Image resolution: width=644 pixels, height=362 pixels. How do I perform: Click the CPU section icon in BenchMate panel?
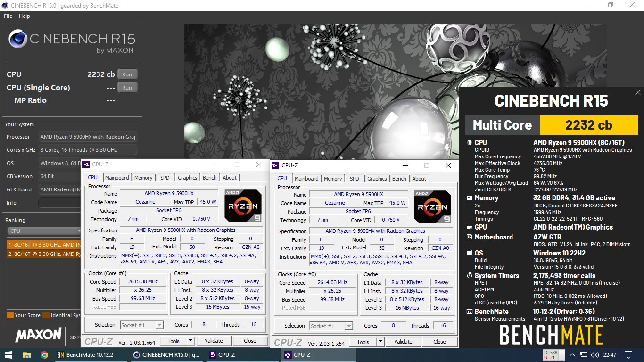(469, 143)
